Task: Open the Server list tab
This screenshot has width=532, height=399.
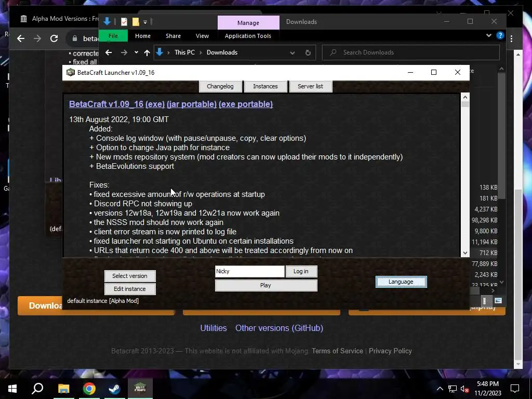Action: pos(311,86)
